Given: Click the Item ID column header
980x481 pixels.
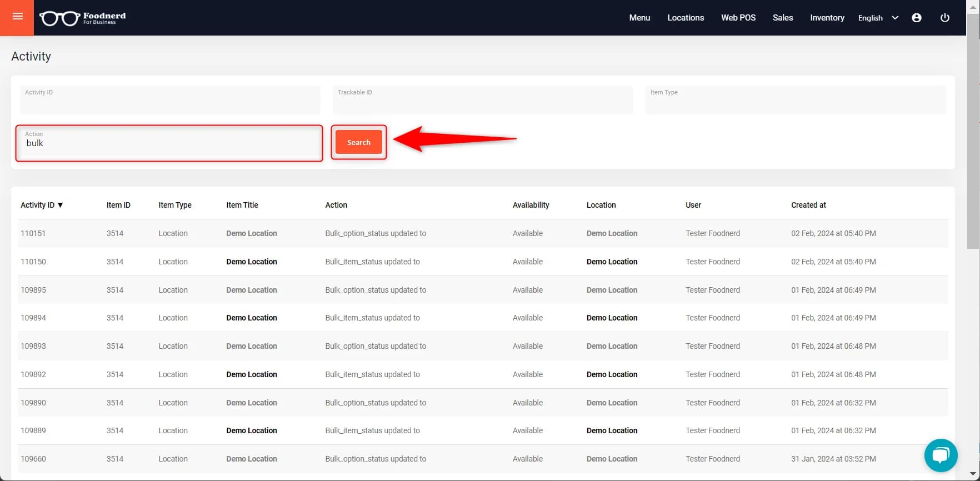Looking at the screenshot, I should [118, 205].
